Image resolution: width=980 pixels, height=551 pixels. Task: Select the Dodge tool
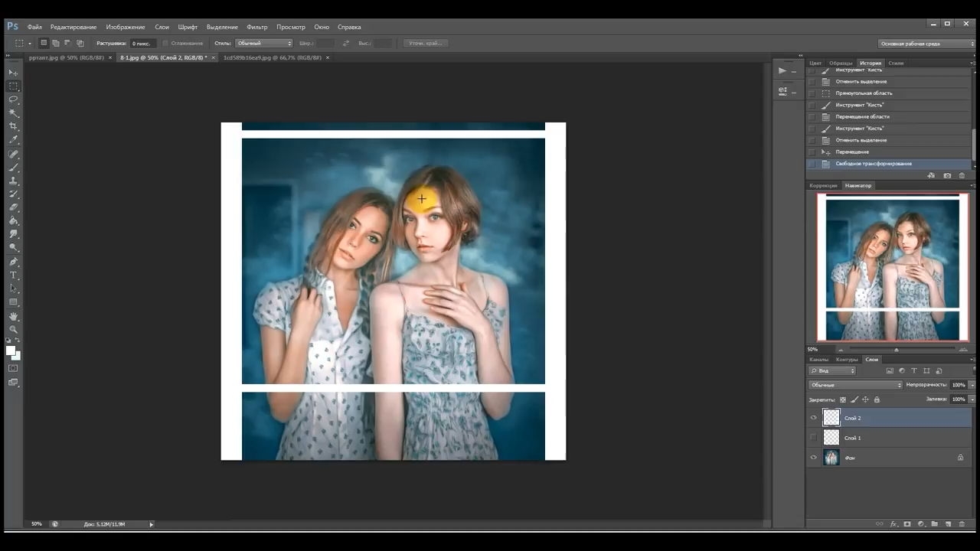(x=13, y=248)
